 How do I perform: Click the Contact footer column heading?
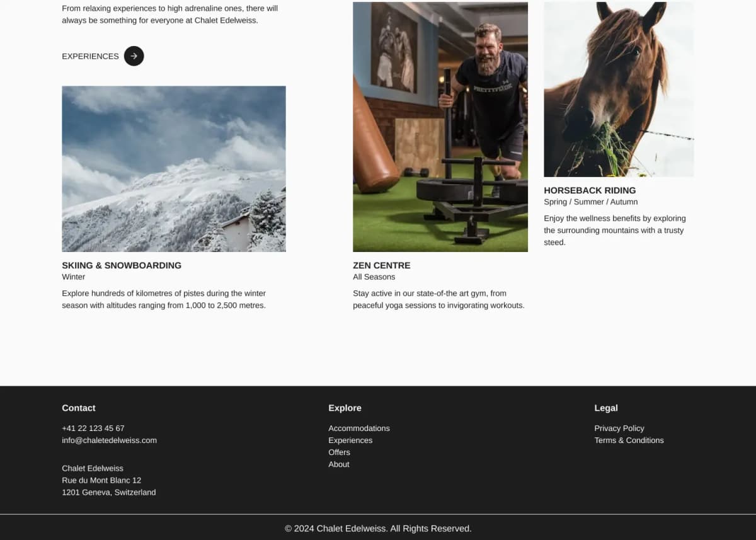tap(79, 408)
